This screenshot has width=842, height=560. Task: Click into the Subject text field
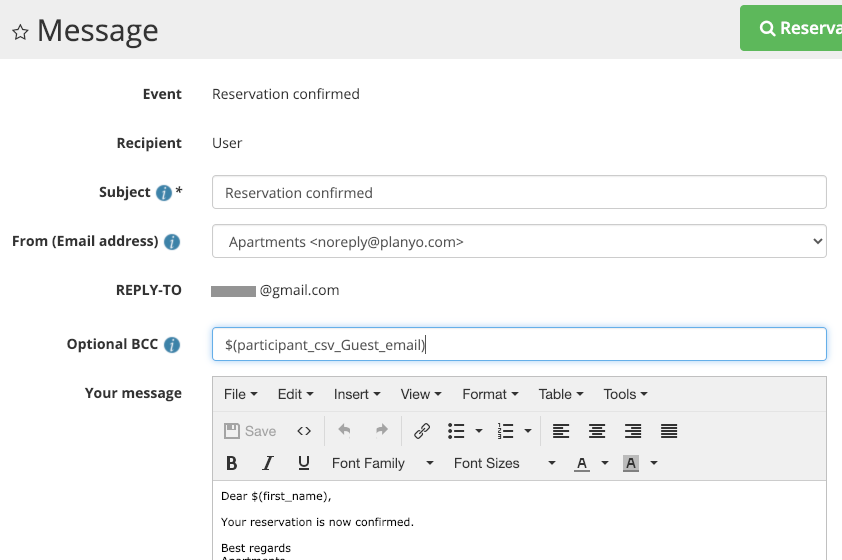[519, 193]
